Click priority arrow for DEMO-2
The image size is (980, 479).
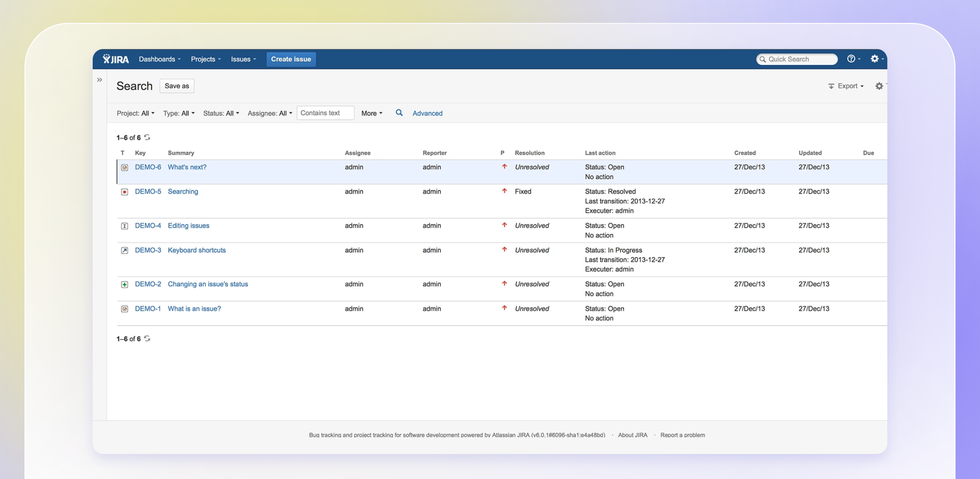(x=504, y=284)
